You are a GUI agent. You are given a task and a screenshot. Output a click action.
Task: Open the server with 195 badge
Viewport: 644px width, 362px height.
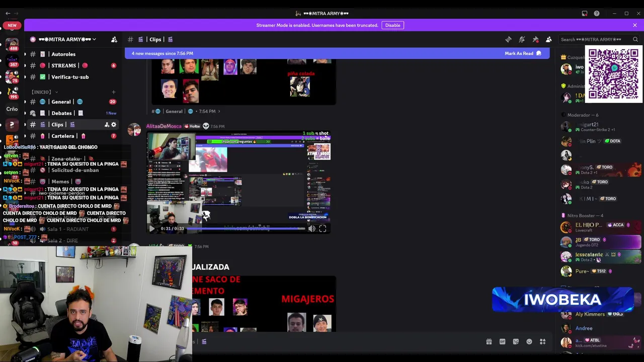[12, 93]
